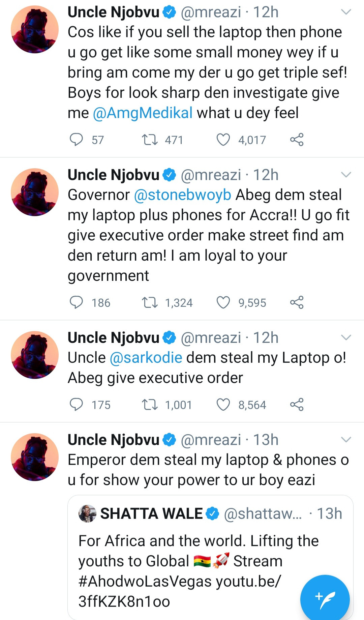The height and width of the screenshot is (620, 364).
Task: Reply to the Uncle @sarkodie tweet
Action: [x=76, y=405]
